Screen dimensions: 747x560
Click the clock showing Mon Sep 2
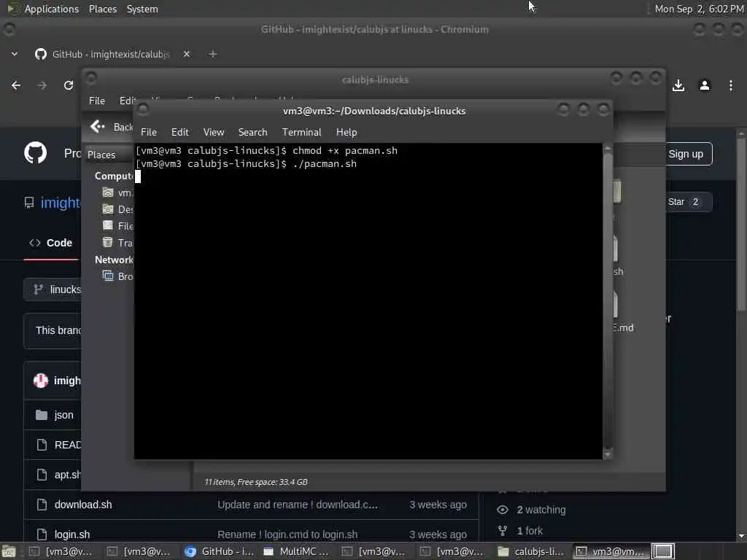[x=699, y=9]
